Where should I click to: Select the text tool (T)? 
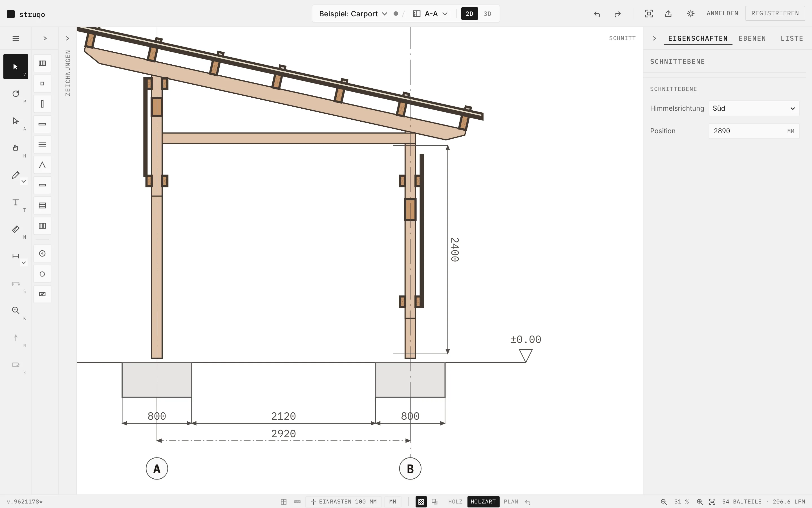click(x=16, y=202)
